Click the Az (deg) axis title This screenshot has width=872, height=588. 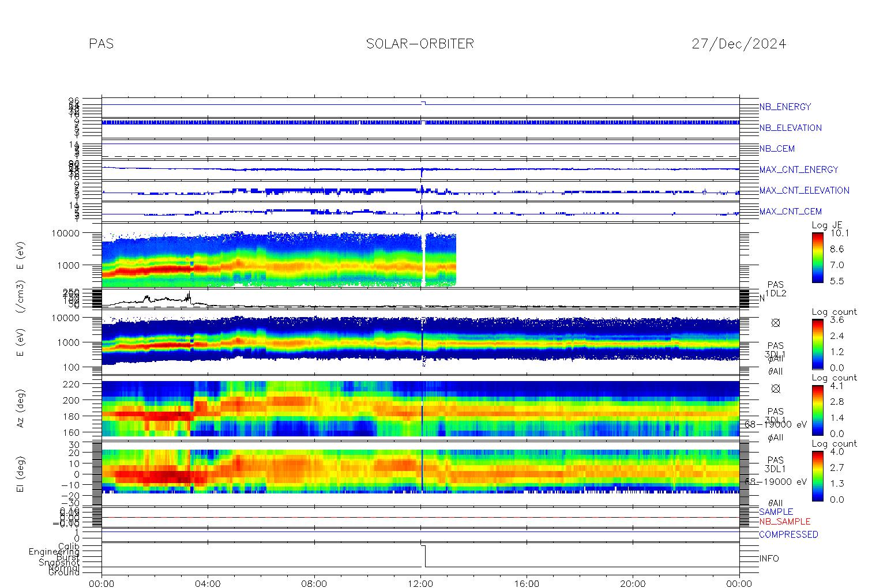pyautogui.click(x=21, y=409)
